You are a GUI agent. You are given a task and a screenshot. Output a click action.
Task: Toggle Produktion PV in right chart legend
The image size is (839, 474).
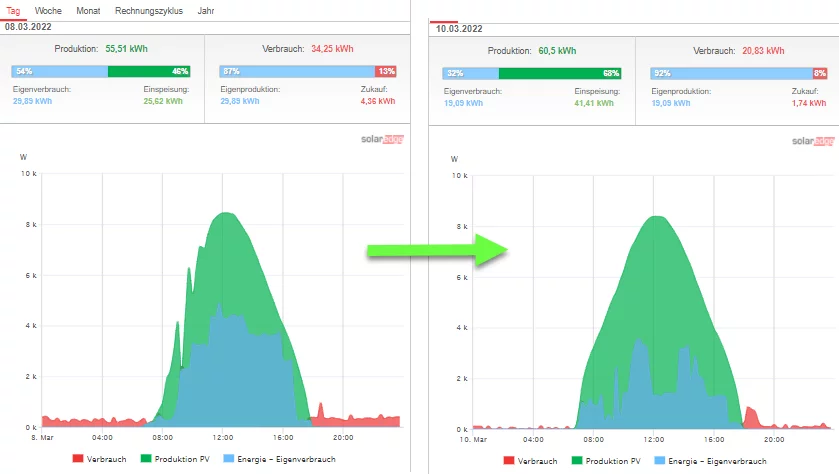[611, 461]
